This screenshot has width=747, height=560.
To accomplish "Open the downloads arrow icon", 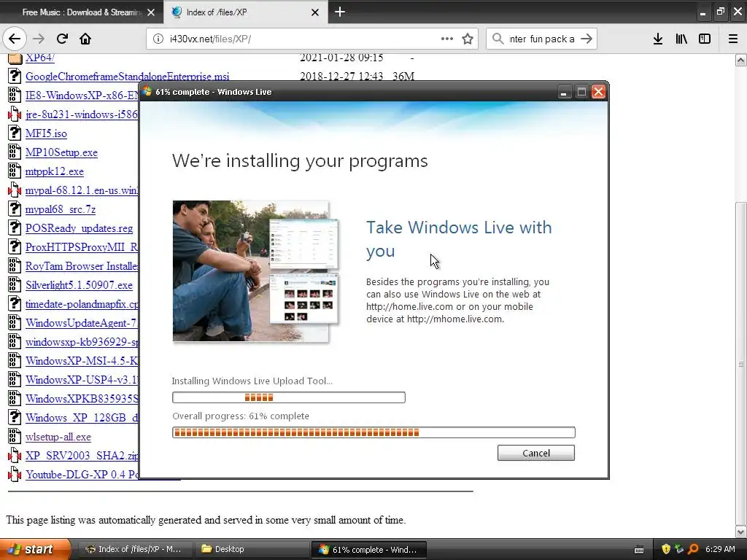I will (x=658, y=39).
